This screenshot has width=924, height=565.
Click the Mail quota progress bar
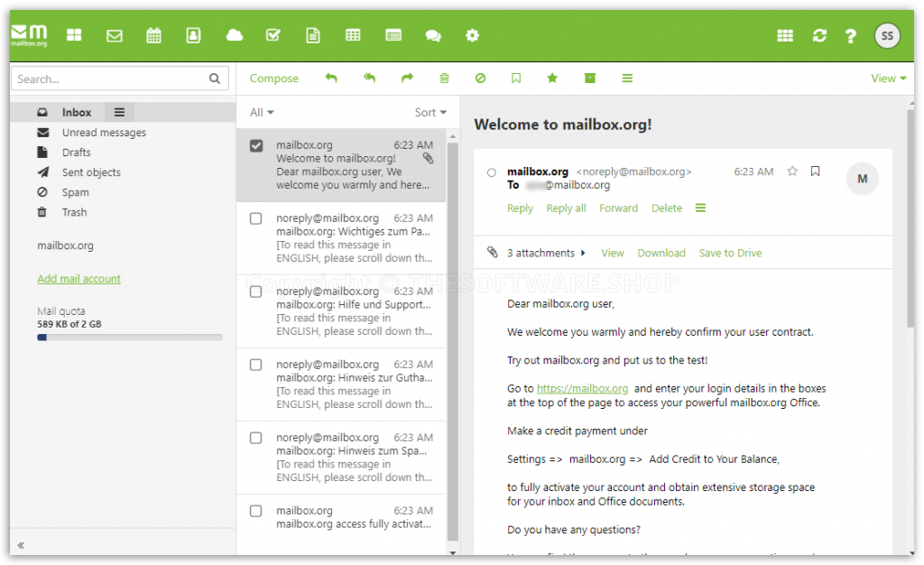click(x=130, y=338)
